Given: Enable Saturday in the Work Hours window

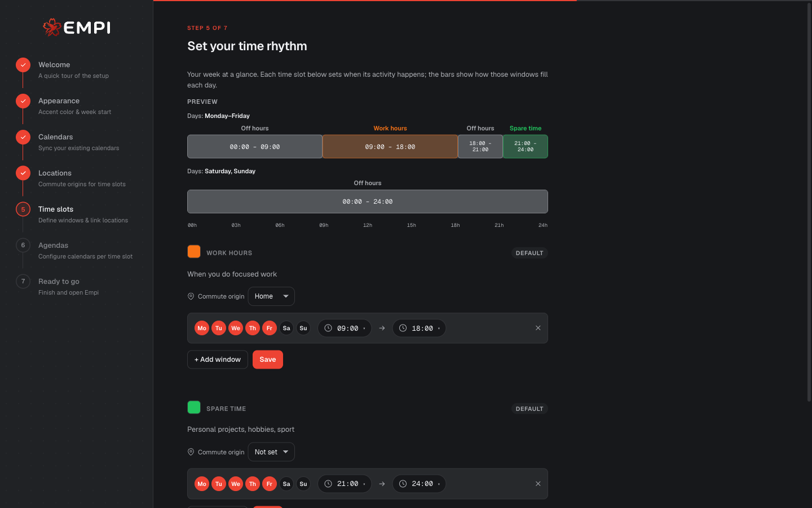Looking at the screenshot, I should point(286,328).
